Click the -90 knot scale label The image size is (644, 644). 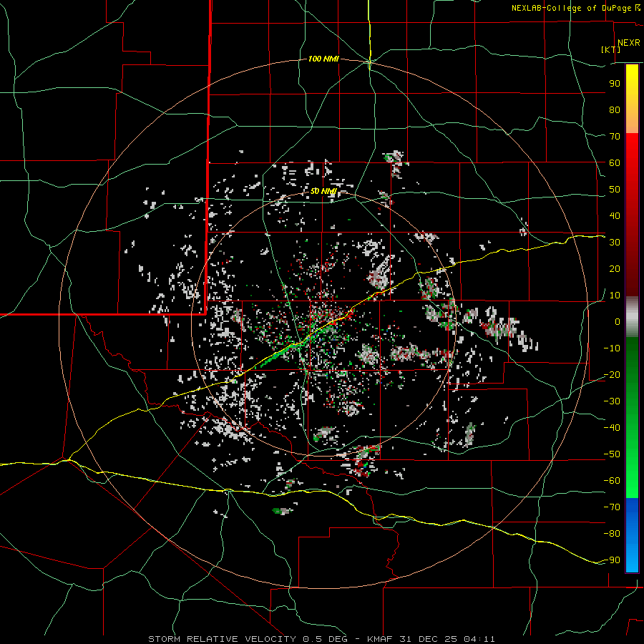[612, 560]
